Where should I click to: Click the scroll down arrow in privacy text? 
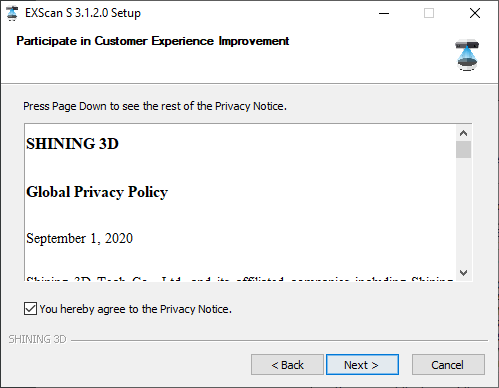(x=463, y=273)
